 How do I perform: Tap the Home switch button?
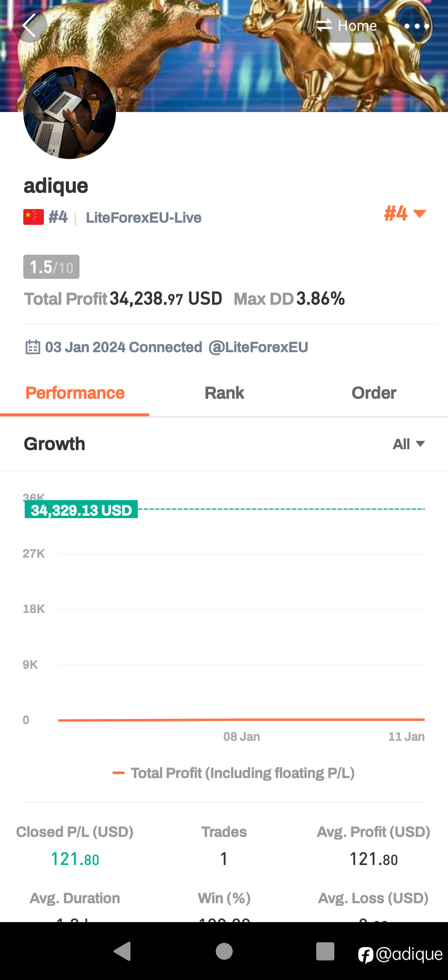coord(347,25)
